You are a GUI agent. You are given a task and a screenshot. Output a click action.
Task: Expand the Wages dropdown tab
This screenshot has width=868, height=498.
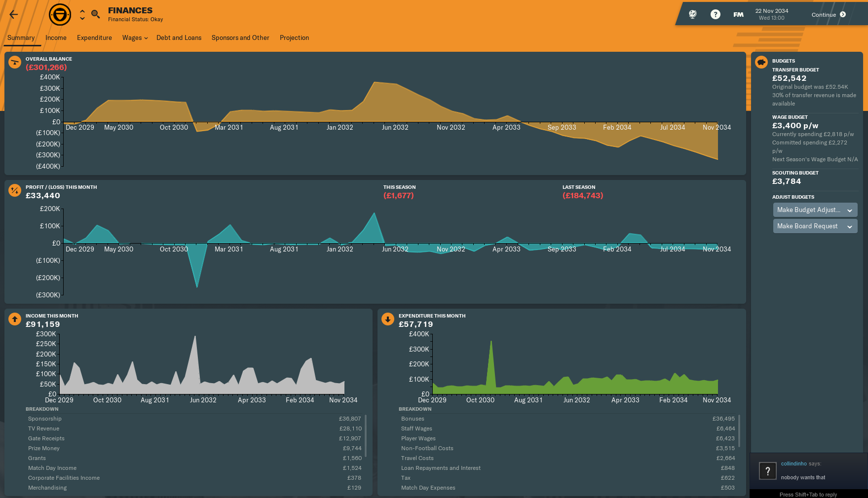135,38
